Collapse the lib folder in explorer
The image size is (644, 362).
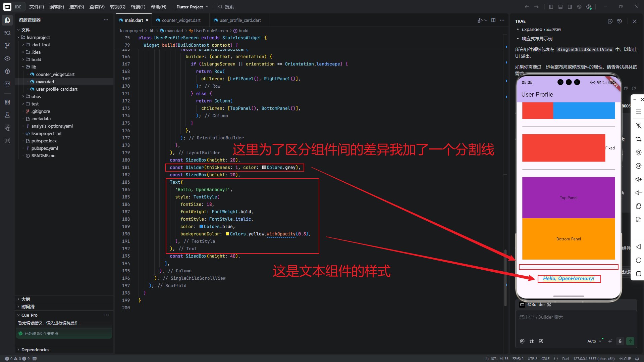(23, 67)
